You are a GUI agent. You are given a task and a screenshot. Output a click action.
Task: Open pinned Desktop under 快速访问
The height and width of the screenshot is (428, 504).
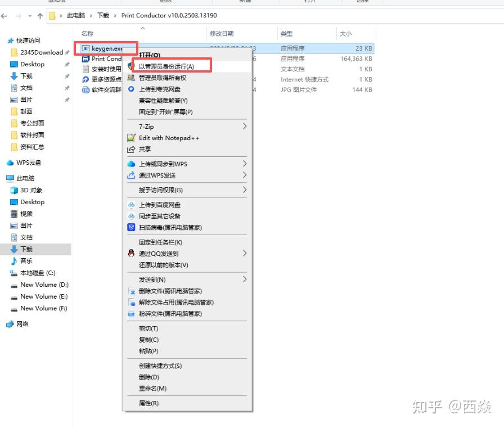coord(33,64)
